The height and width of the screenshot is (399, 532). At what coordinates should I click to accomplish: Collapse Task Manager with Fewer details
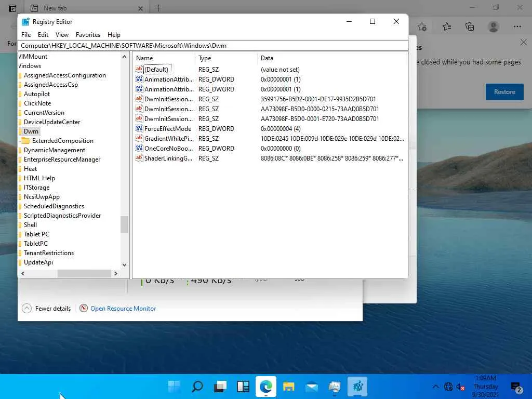(x=46, y=309)
